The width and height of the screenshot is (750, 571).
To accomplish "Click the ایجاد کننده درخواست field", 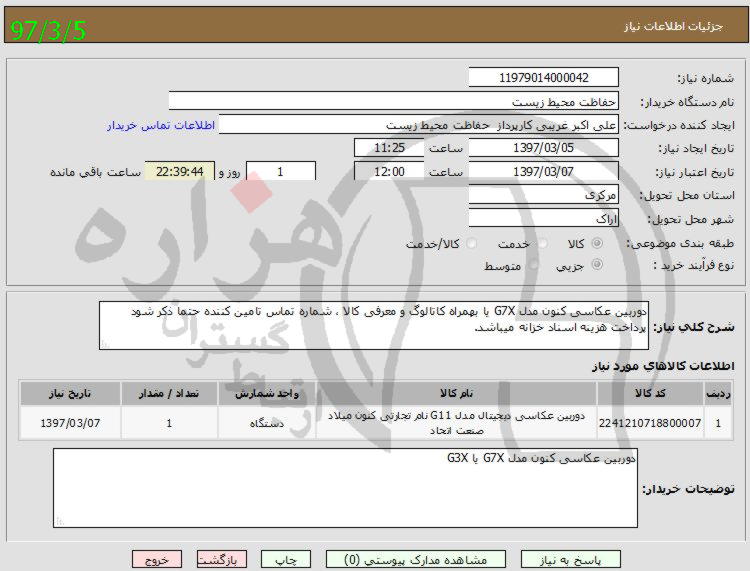I will tap(419, 125).
